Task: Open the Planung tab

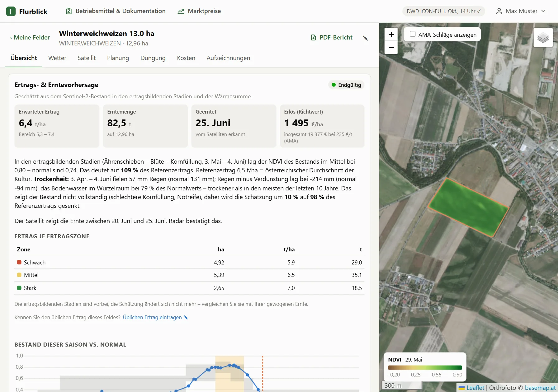Action: coord(118,58)
